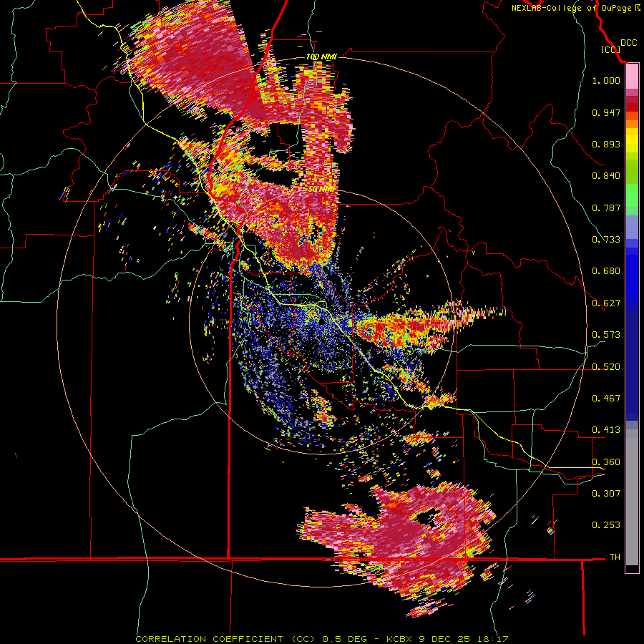
Task: Click the 0.413 value on the color scale
Action: [606, 430]
